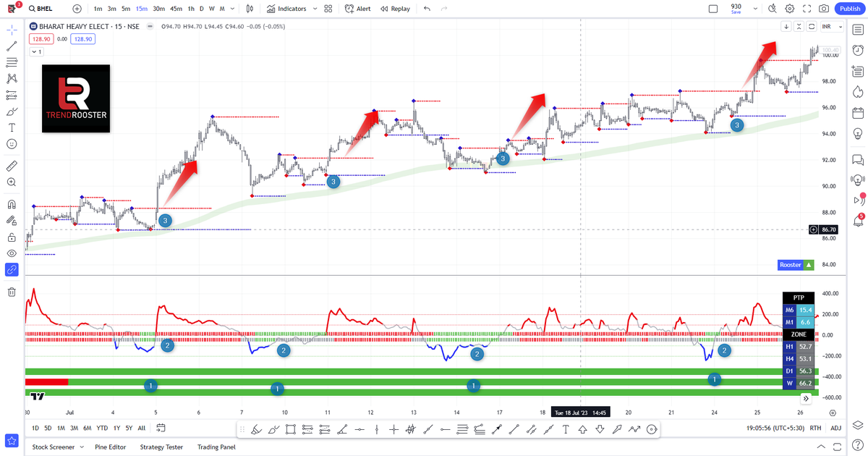Open the Trading Panel tab
The width and height of the screenshot is (868, 456).
tap(216, 447)
